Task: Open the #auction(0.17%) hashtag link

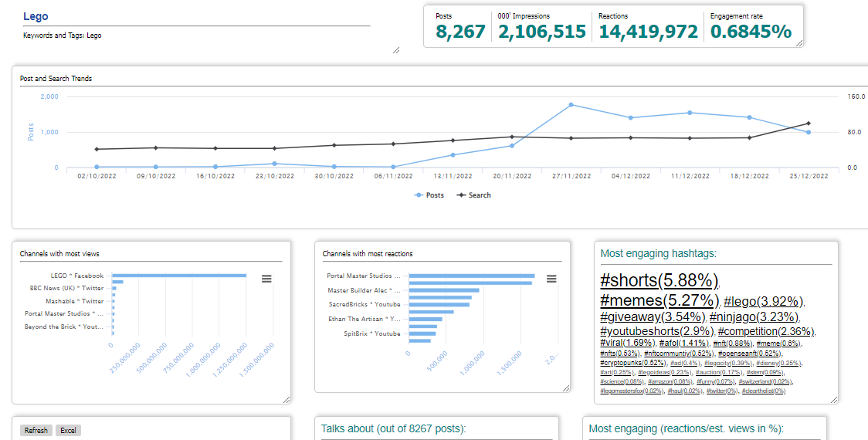Action: (719, 373)
